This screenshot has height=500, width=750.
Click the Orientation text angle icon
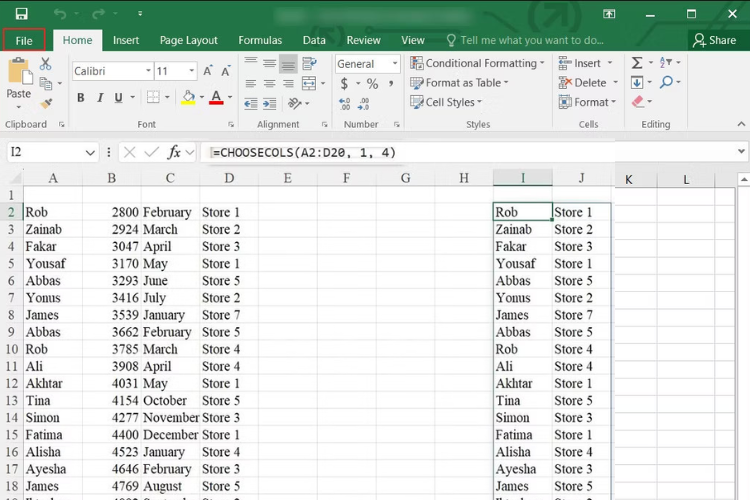(x=295, y=103)
